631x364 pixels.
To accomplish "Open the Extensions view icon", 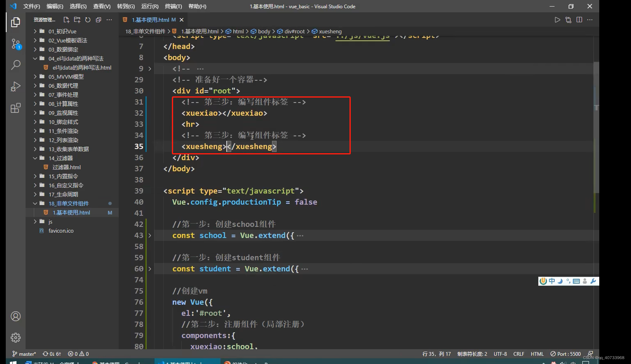I will (x=16, y=108).
